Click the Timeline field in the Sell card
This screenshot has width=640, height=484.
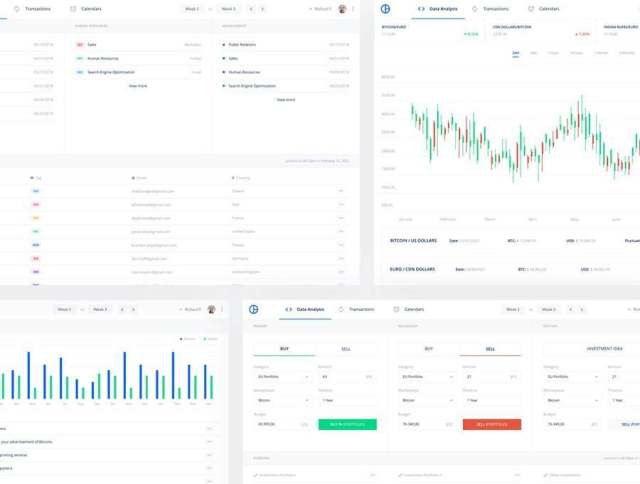tap(492, 400)
